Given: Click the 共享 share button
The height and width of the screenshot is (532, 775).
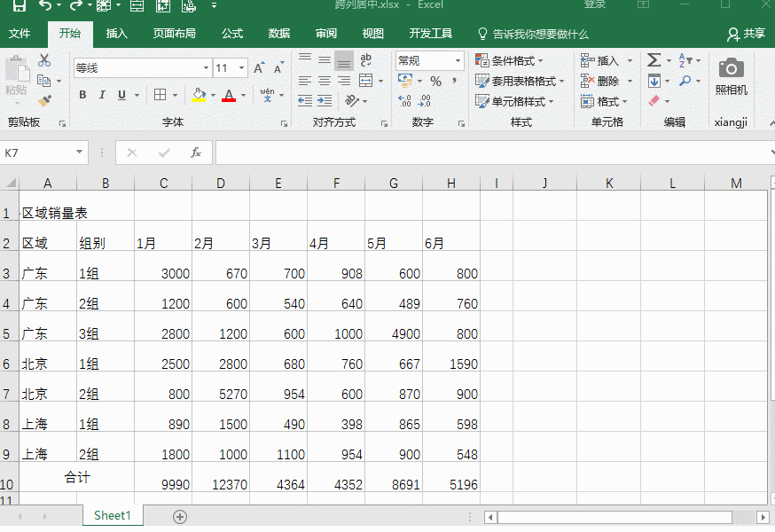Looking at the screenshot, I should [747, 34].
